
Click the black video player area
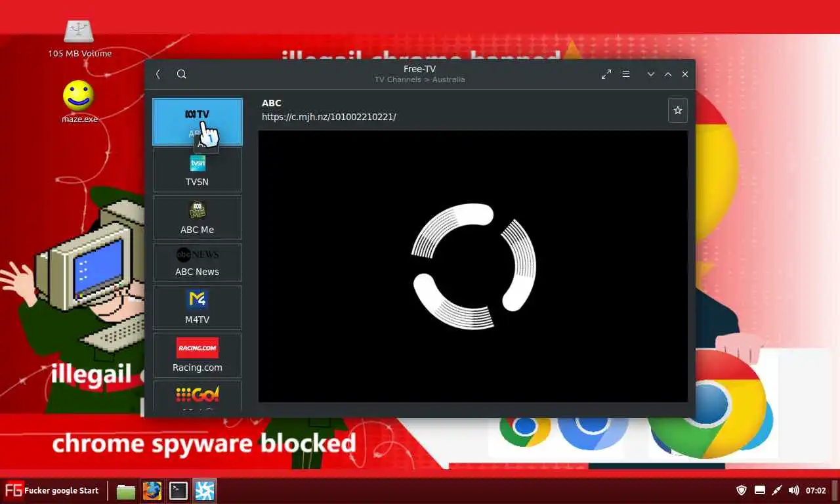pos(473,266)
